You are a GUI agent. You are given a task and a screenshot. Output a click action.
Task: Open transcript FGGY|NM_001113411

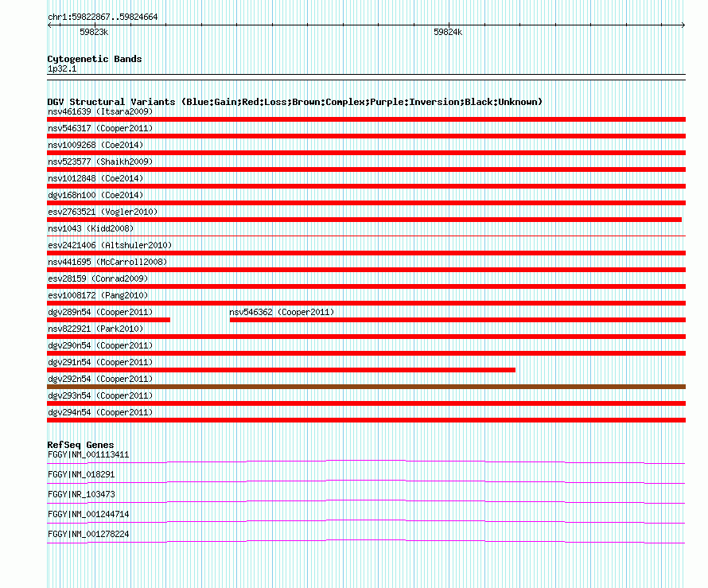click(x=88, y=455)
